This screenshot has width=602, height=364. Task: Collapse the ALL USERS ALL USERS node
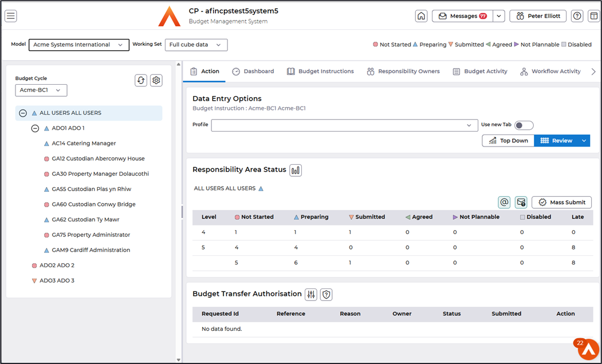23,113
